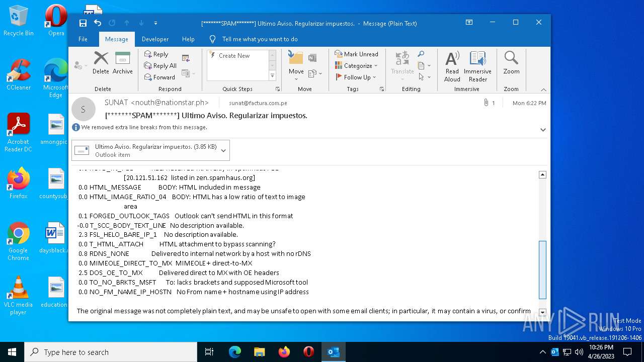Image resolution: width=644 pixels, height=362 pixels.
Task: Click the FORGED_OUTLOOK_TAGS line
Action: click(186, 216)
